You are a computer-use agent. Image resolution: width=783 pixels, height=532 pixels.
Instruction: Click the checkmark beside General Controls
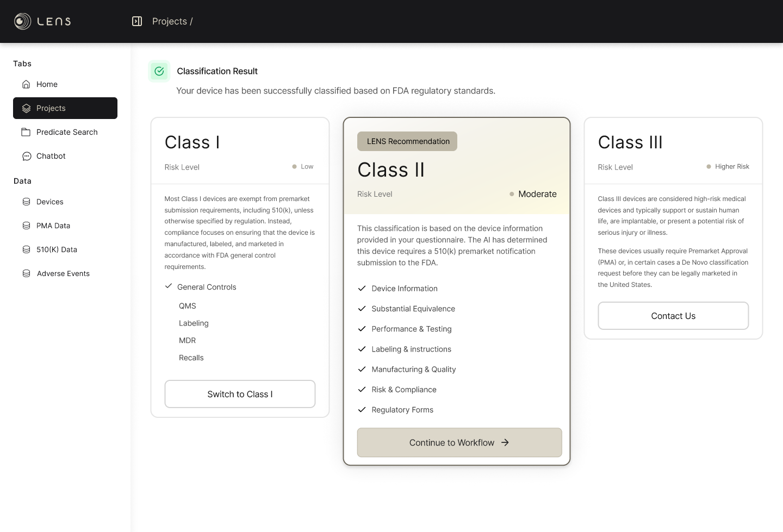[x=167, y=286]
